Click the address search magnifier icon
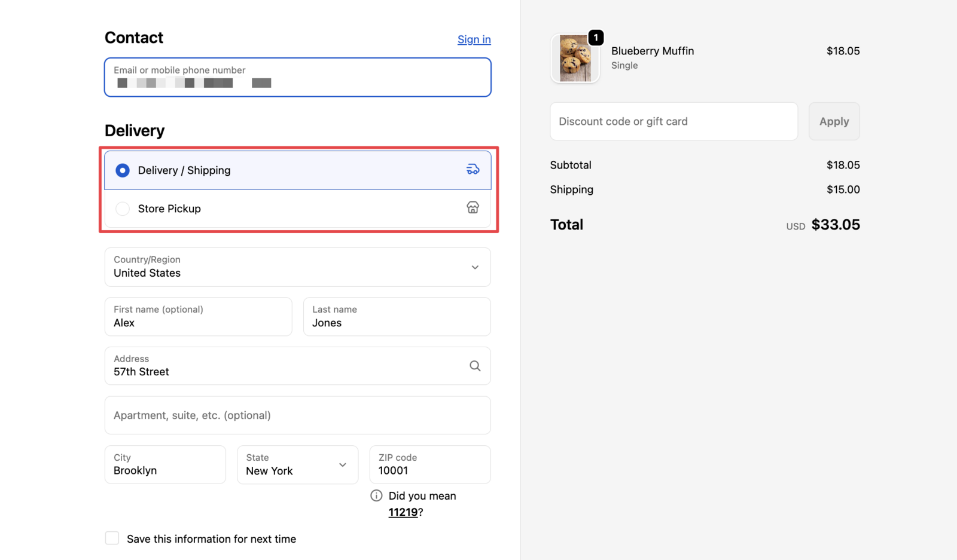Image resolution: width=957 pixels, height=560 pixels. point(475,366)
